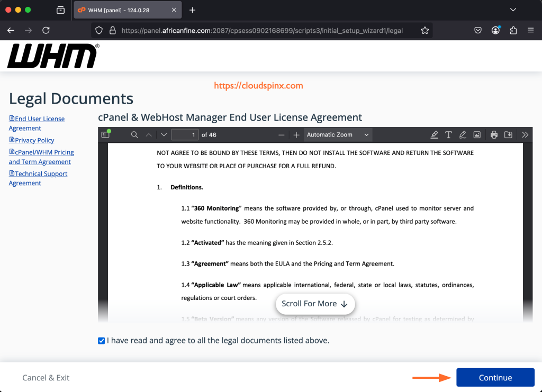Image resolution: width=542 pixels, height=392 pixels.
Task: Toggle the PDF viewer sidebar
Action: [105, 135]
